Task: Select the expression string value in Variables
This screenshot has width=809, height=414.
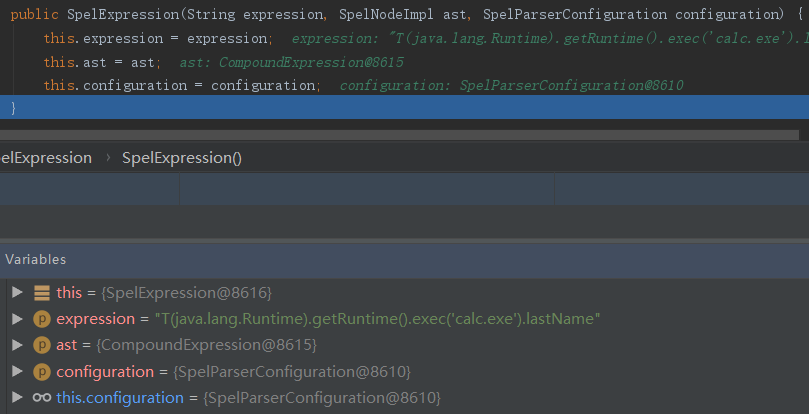Action: click(375, 319)
